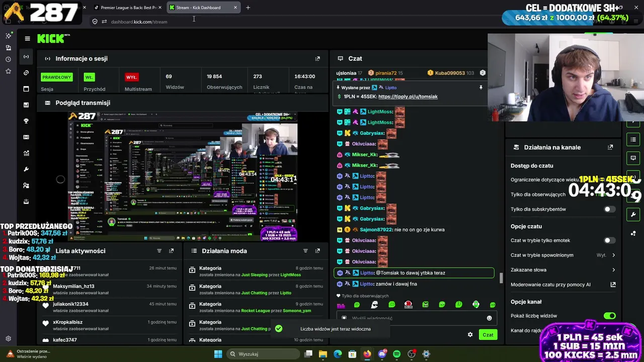Click the chat message input field
644x362 pixels.
click(x=416, y=318)
